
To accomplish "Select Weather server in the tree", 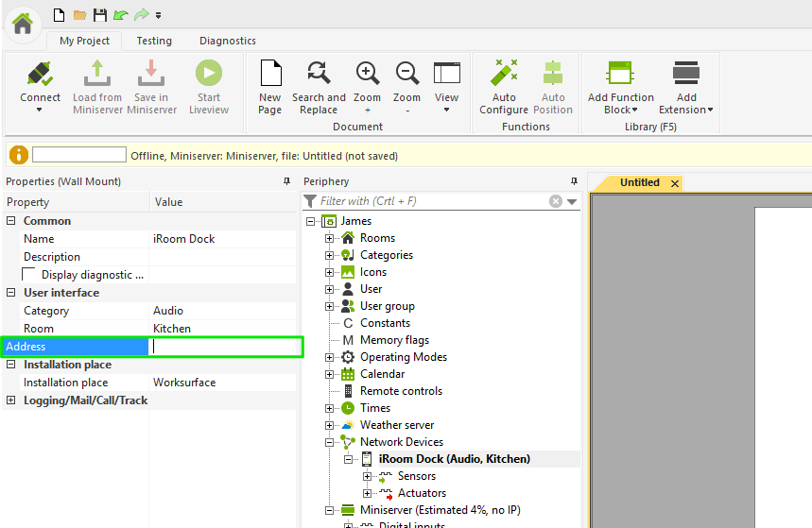I will [397, 425].
